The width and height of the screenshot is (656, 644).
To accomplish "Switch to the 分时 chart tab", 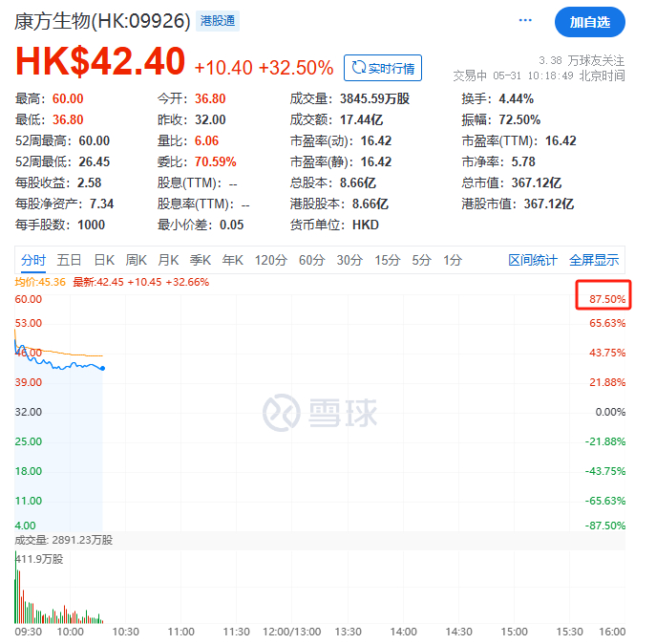I will click(33, 261).
